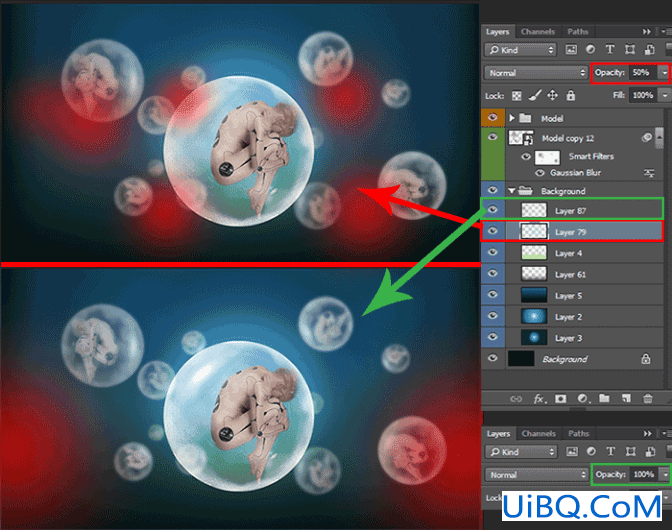This screenshot has height=531, width=672.
Task: Hide Layer 4
Action: 493,252
